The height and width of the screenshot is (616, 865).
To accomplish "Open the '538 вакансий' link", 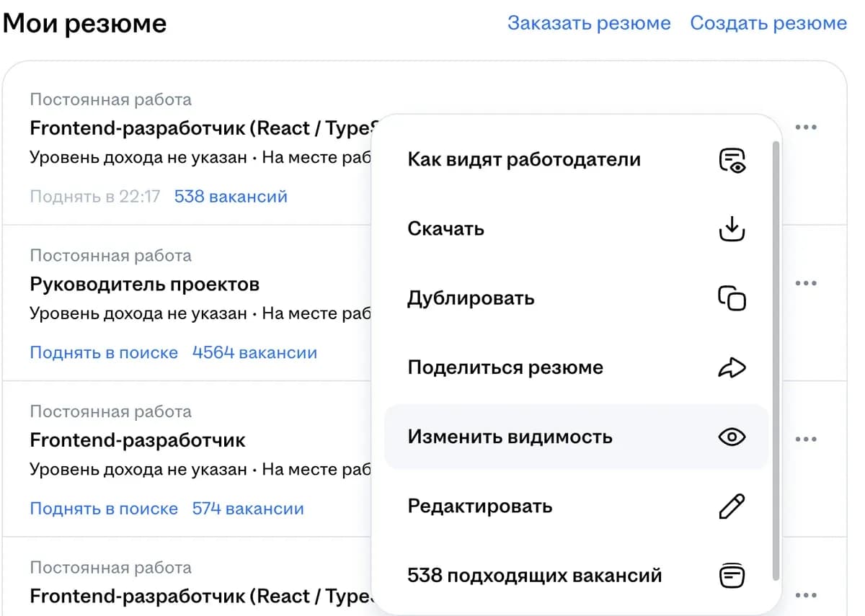I will point(231,196).
